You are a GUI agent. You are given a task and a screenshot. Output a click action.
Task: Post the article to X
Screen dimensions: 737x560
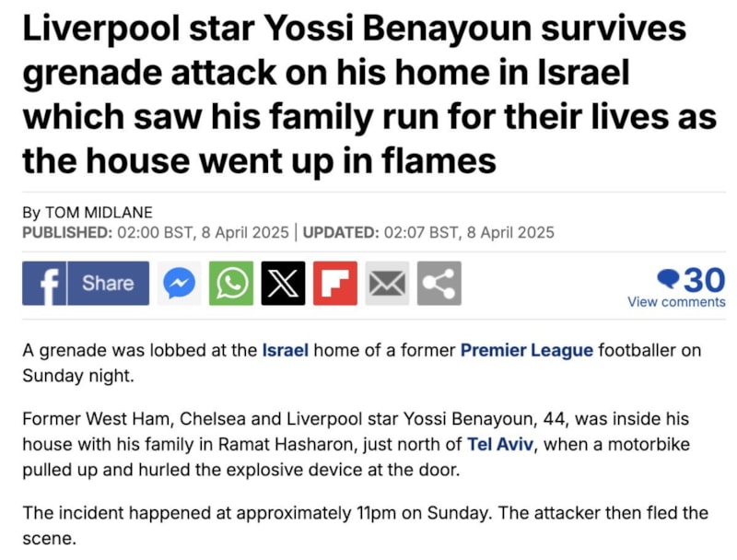click(x=283, y=283)
